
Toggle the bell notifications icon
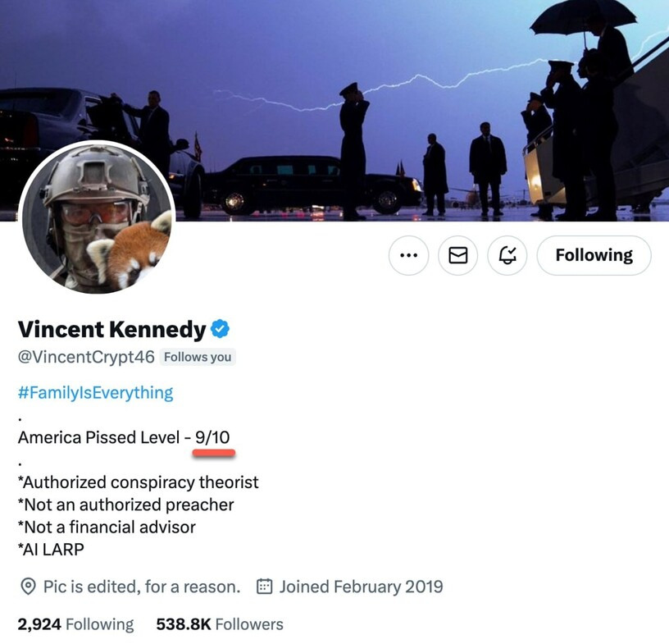click(x=508, y=256)
